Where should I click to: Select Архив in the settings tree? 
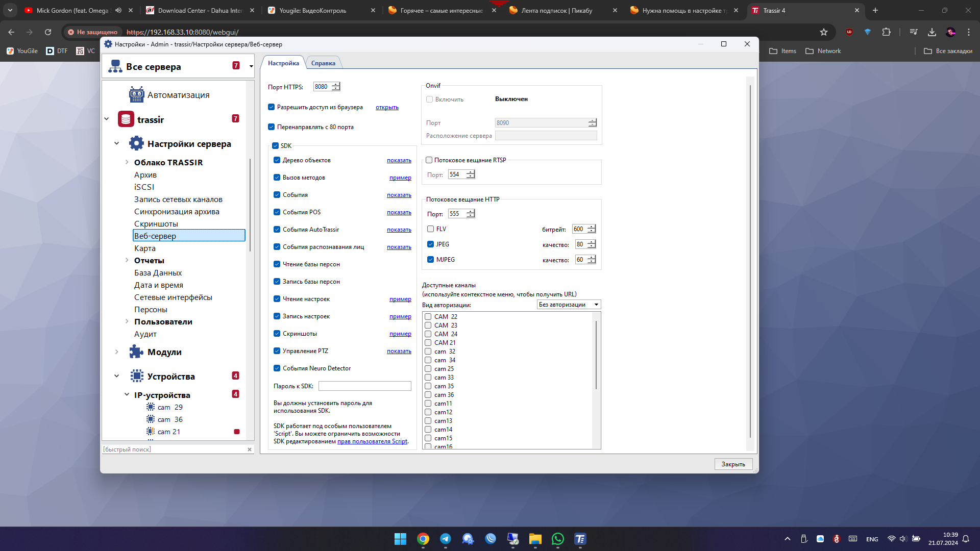[x=145, y=175]
